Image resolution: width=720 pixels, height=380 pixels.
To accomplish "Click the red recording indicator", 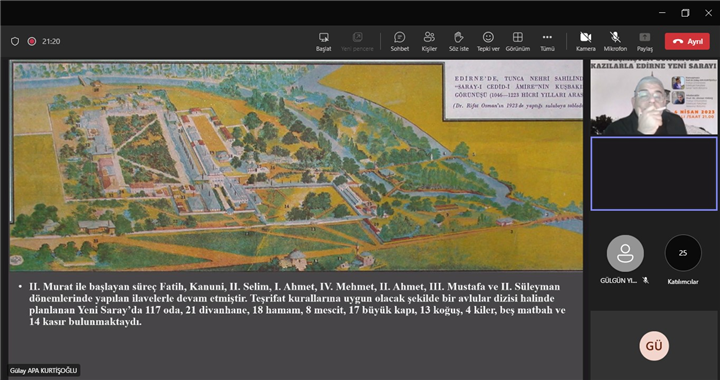I will [x=32, y=41].
